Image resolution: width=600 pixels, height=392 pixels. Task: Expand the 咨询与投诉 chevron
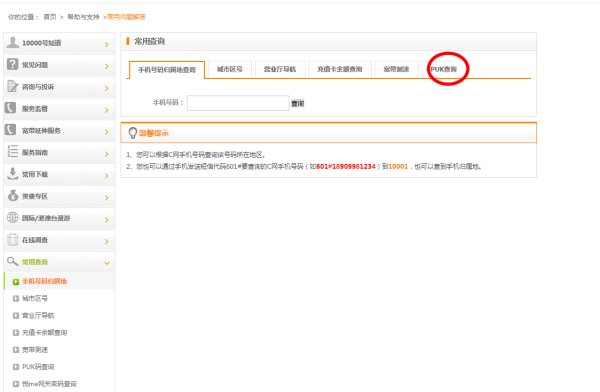coord(107,88)
